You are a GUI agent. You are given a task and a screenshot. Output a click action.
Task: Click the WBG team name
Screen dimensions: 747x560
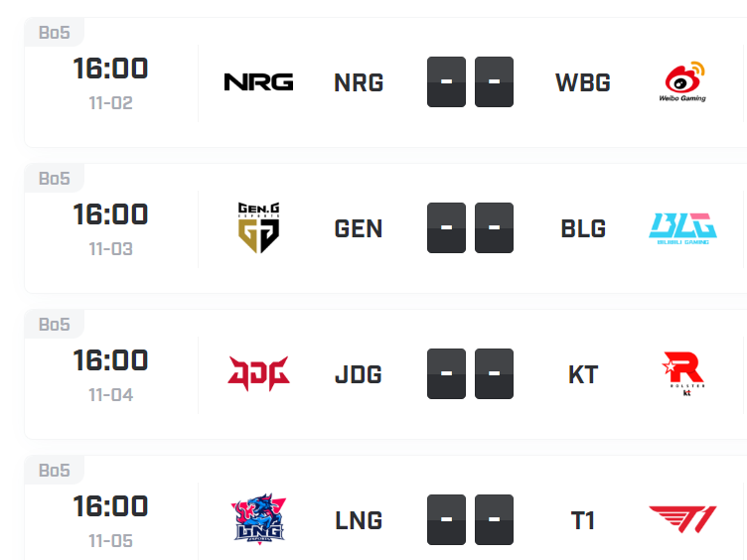click(x=582, y=82)
